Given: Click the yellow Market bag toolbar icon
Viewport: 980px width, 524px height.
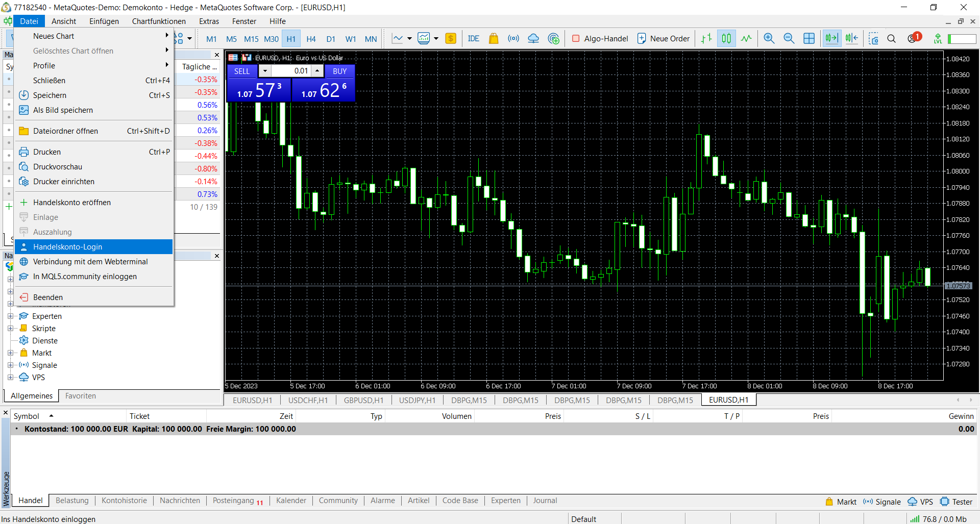Looking at the screenshot, I should point(494,39).
